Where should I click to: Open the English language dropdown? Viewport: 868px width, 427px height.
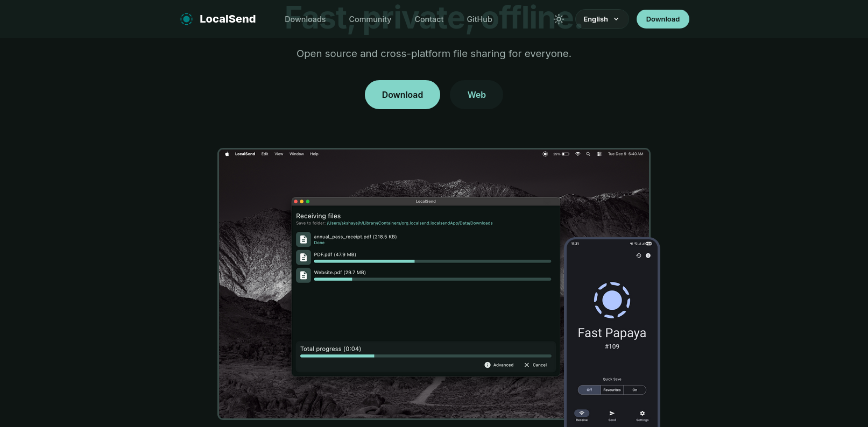pyautogui.click(x=602, y=19)
